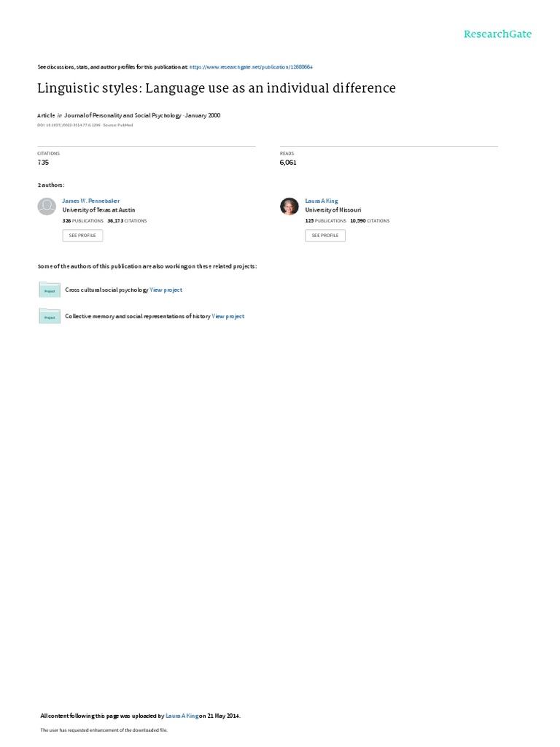560x747 pixels.
Task: Click University of Missouri affiliation text
Action: click(x=332, y=210)
